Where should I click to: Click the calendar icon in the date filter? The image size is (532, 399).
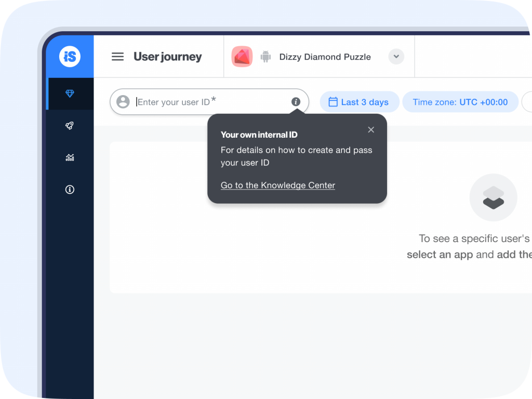(x=333, y=102)
